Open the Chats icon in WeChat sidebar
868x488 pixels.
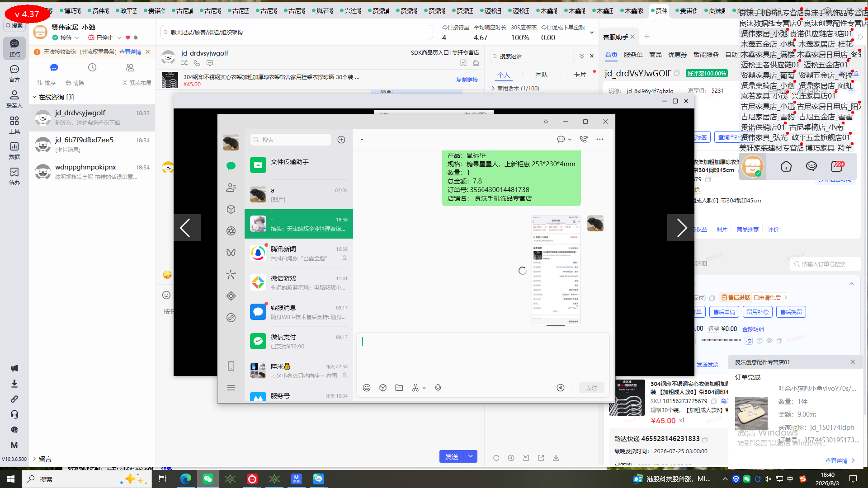click(231, 166)
